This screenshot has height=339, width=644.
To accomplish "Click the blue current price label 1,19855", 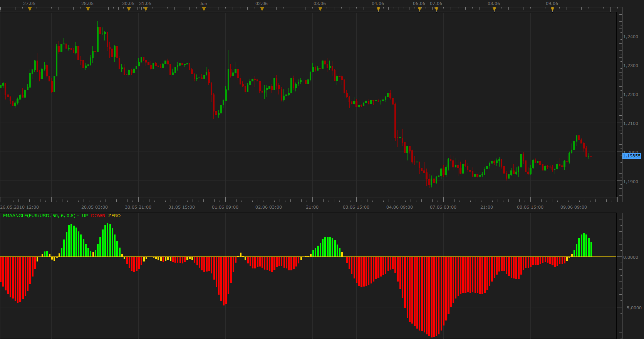I will [x=632, y=156].
